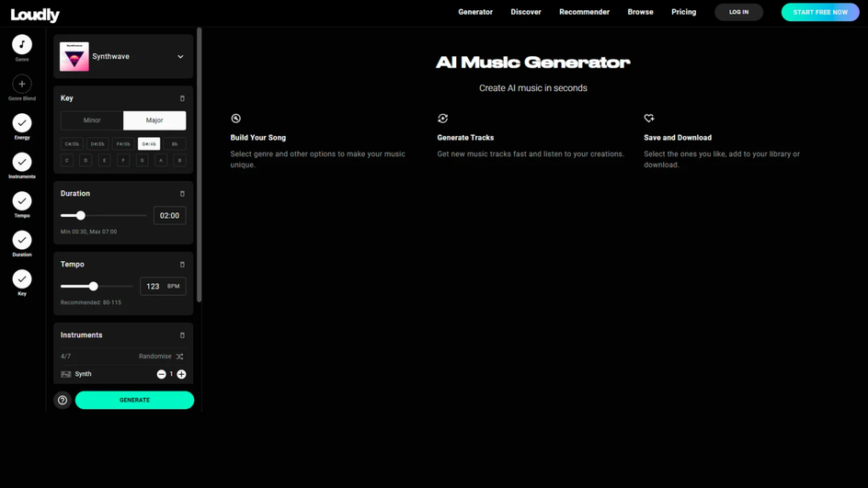Click the 'Recommended: 80-115' text
The width and height of the screenshot is (868, 488).
tap(91, 302)
